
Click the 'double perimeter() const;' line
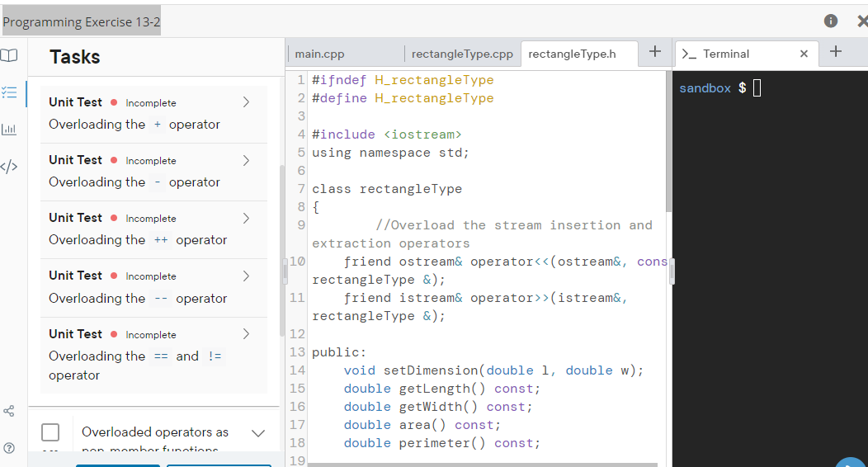(x=441, y=444)
